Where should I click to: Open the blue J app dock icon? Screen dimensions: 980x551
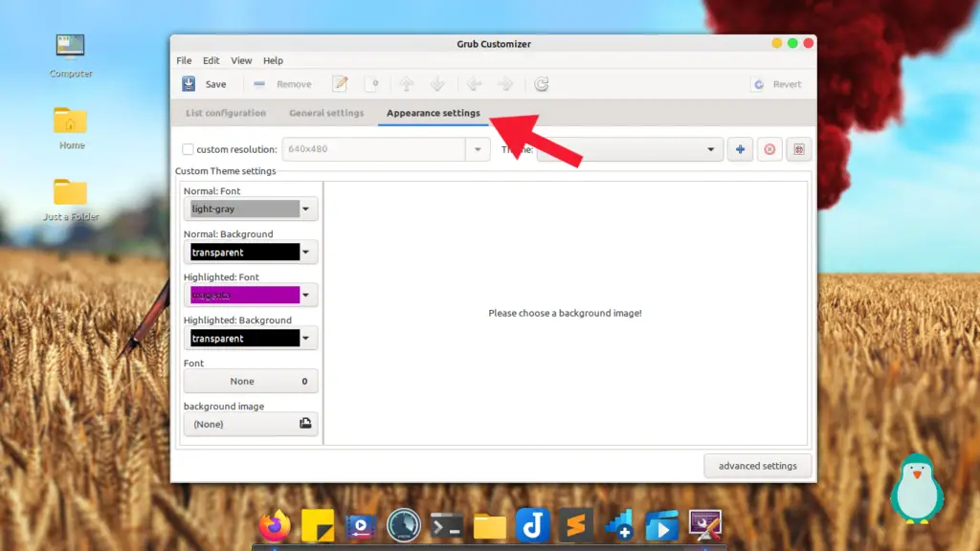[532, 525]
